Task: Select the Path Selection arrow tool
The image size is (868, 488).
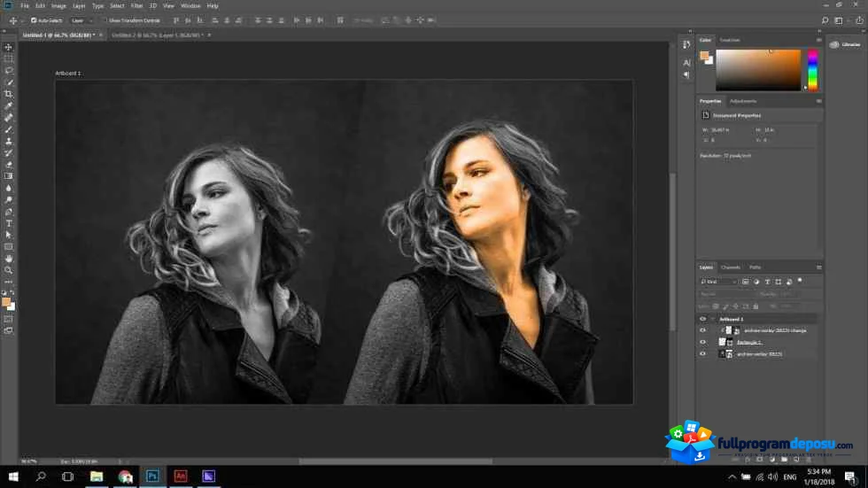Action: [x=8, y=236]
